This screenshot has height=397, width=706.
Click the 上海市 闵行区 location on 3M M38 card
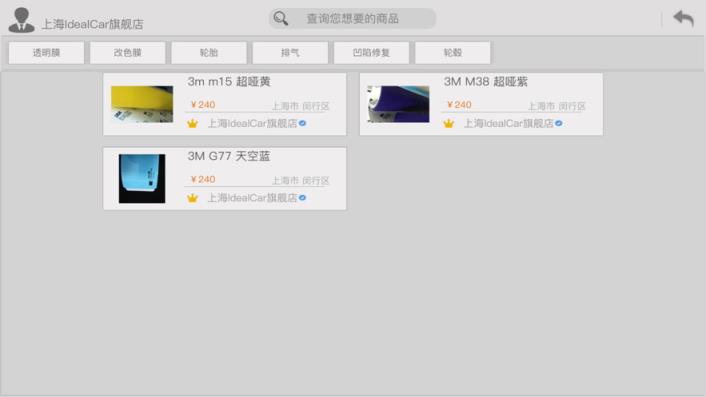click(557, 106)
